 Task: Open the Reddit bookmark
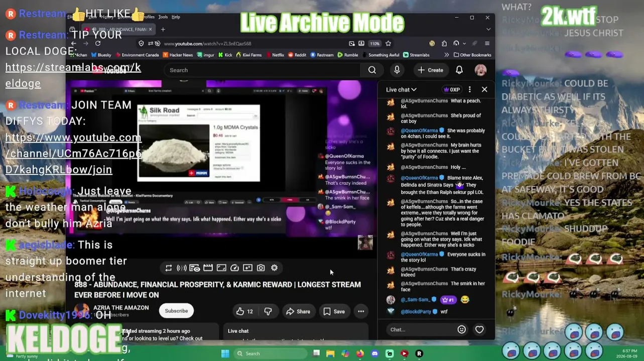pyautogui.click(x=297, y=55)
